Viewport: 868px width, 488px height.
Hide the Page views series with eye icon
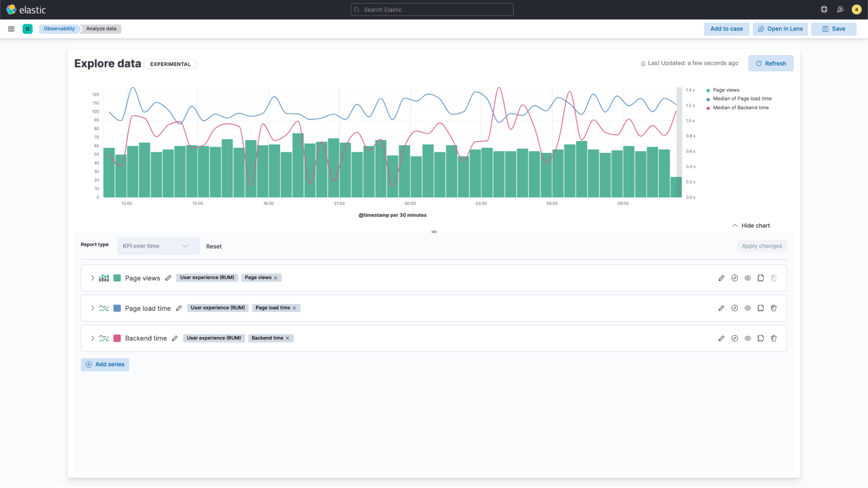(x=747, y=278)
